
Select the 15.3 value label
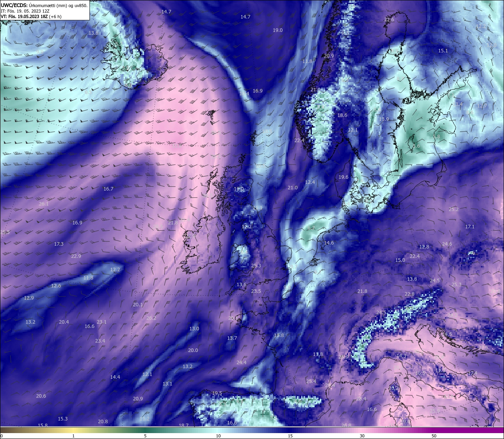pyautogui.click(x=63, y=419)
